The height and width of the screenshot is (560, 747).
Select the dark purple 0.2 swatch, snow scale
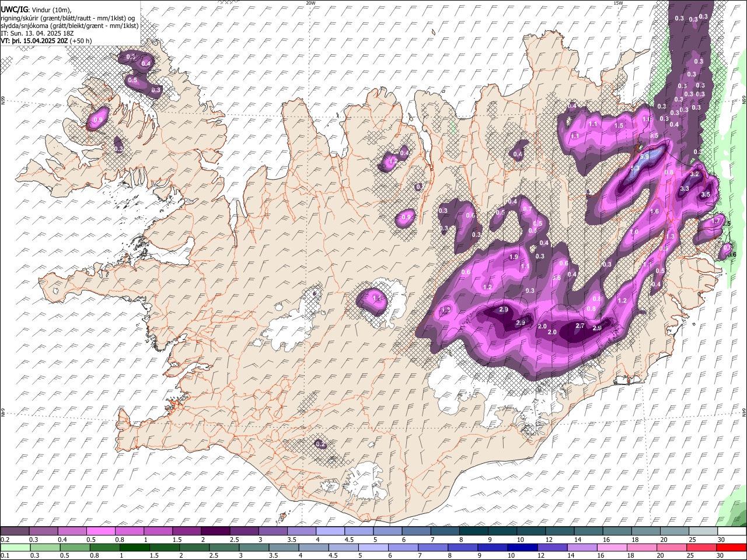click(15, 531)
